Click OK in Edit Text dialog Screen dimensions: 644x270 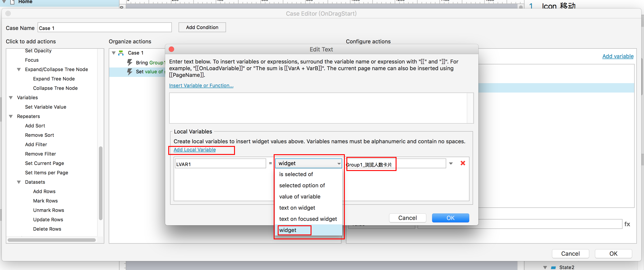pos(450,218)
